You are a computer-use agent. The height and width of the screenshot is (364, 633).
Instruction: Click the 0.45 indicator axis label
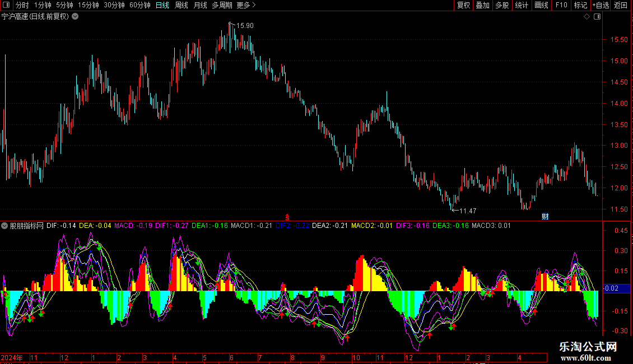tap(621, 230)
